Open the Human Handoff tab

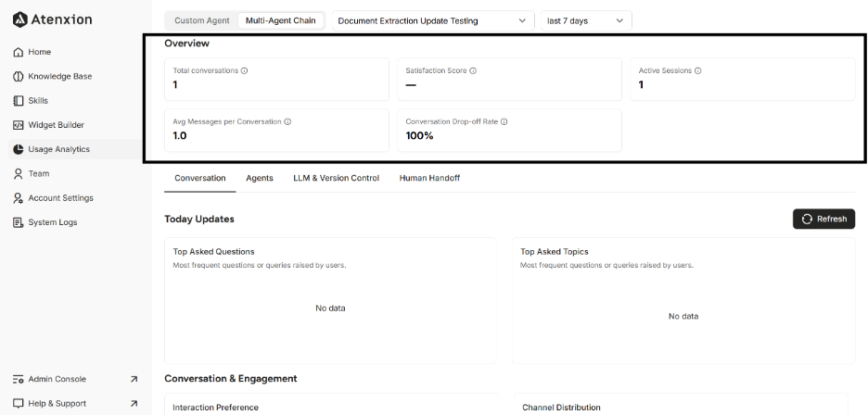(x=429, y=178)
